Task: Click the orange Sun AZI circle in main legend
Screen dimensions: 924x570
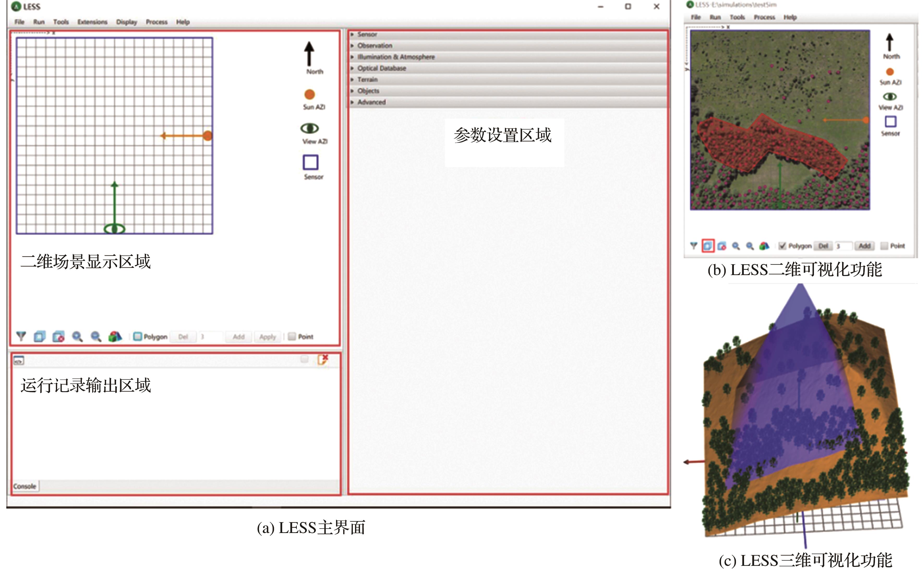Action: click(310, 94)
